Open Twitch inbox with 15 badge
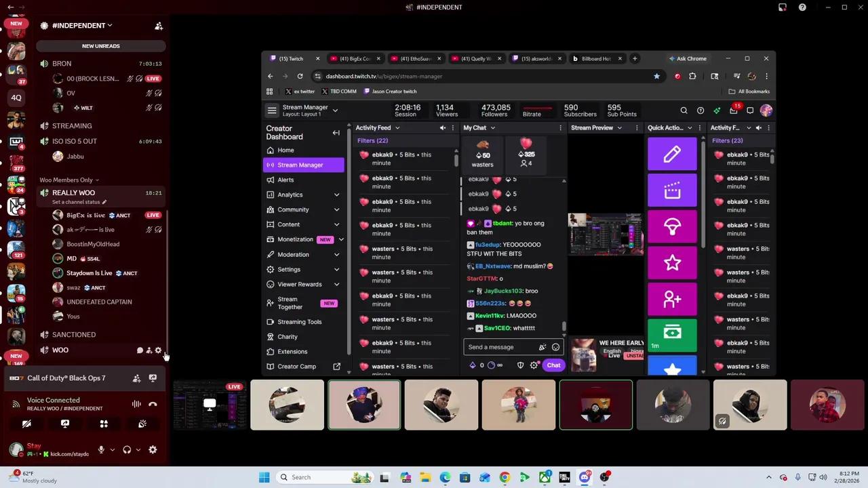868x488 pixels. coord(734,110)
